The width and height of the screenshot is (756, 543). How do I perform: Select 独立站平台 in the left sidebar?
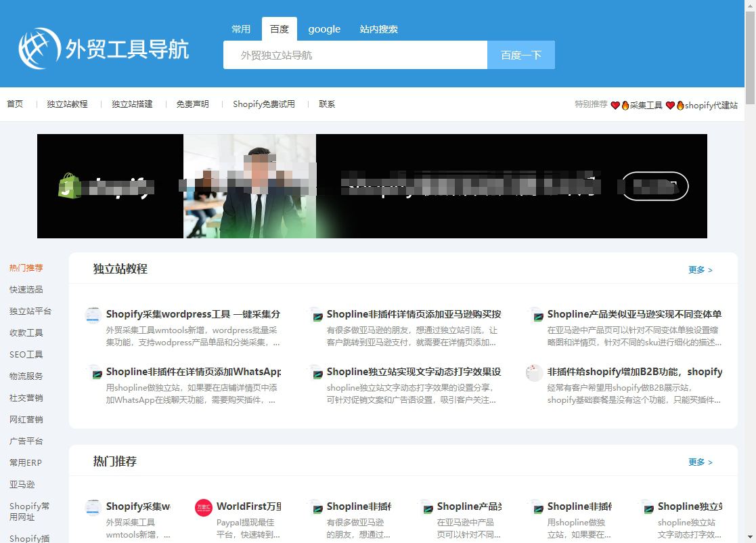tap(30, 311)
